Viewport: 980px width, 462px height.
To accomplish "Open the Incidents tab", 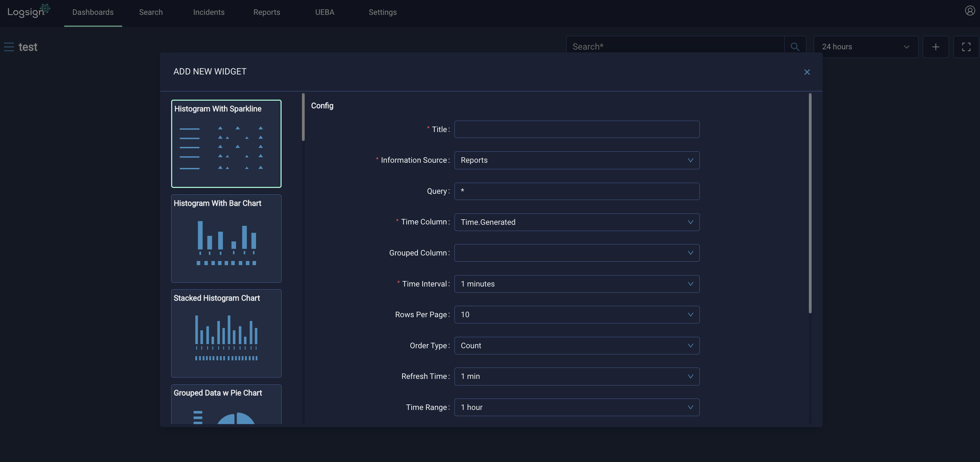I will pyautogui.click(x=208, y=12).
